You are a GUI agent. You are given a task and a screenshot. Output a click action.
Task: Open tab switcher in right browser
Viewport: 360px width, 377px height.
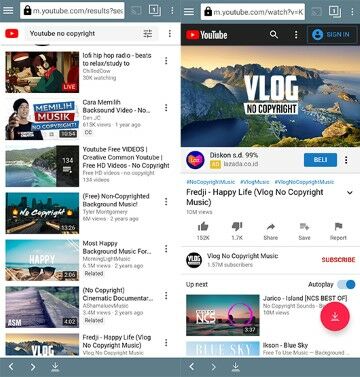tap(335, 12)
